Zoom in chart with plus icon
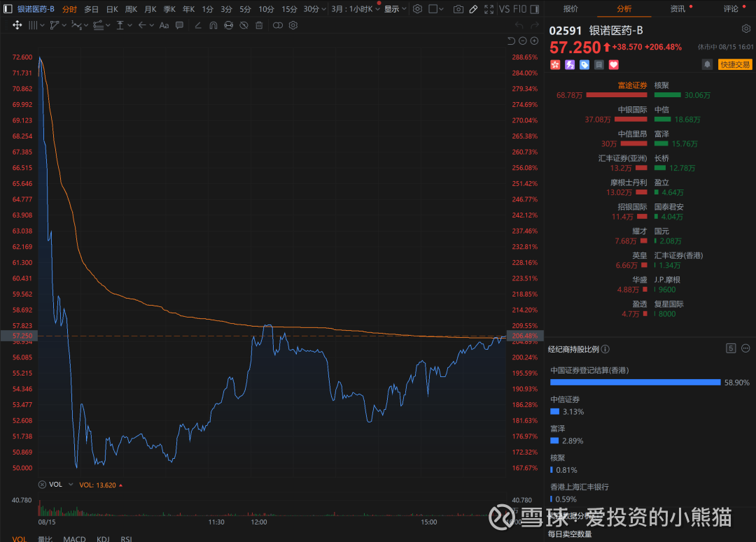Image resolution: width=756 pixels, height=542 pixels. coord(534,41)
